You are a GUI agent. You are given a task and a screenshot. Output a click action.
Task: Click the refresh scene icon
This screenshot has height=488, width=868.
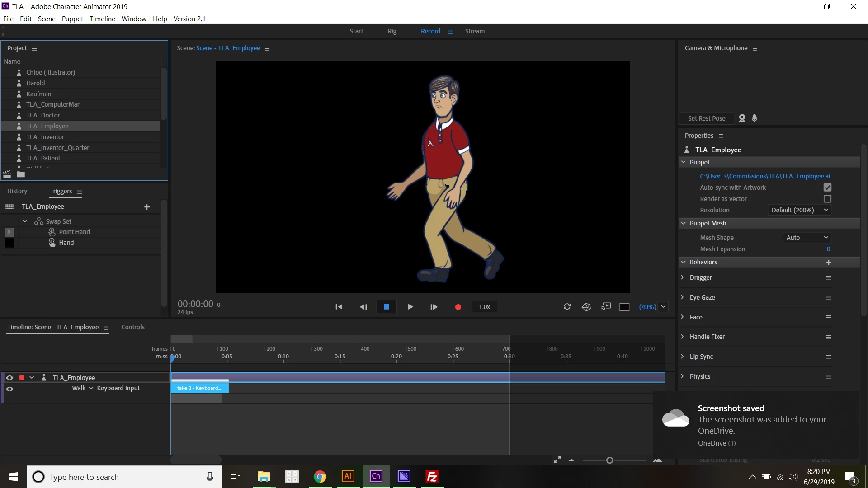coord(567,307)
